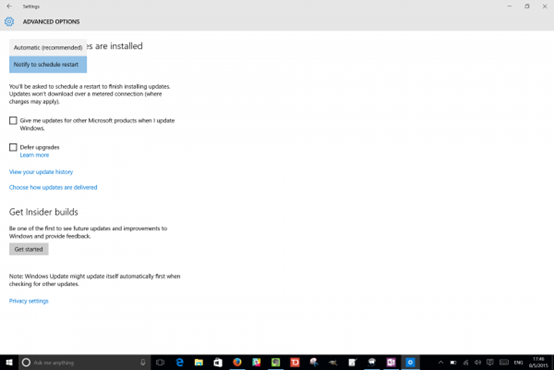Click the volume speaker tray icon
The width and height of the screenshot is (554, 370).
(x=478, y=362)
